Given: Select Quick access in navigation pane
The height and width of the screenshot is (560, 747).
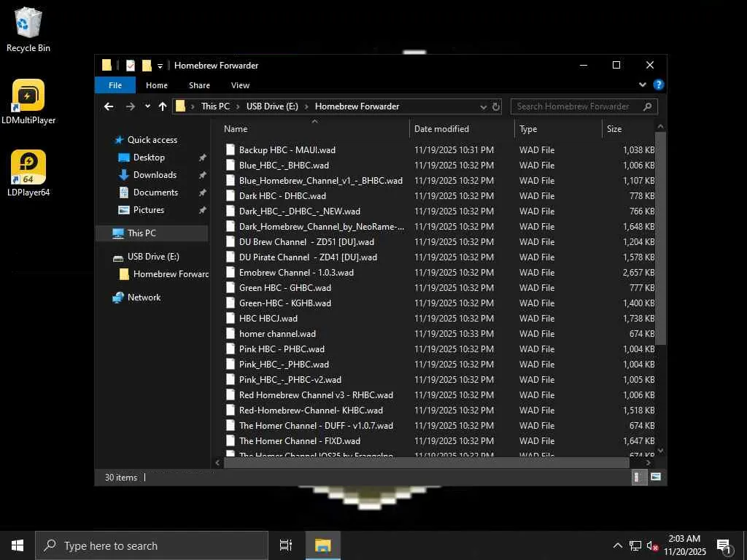Looking at the screenshot, I should click(x=152, y=140).
